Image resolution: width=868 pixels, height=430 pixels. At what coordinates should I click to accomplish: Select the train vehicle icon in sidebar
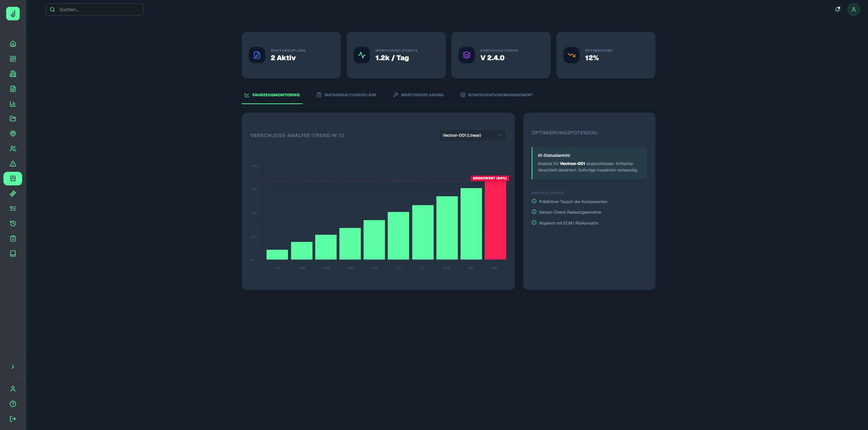coord(13,178)
